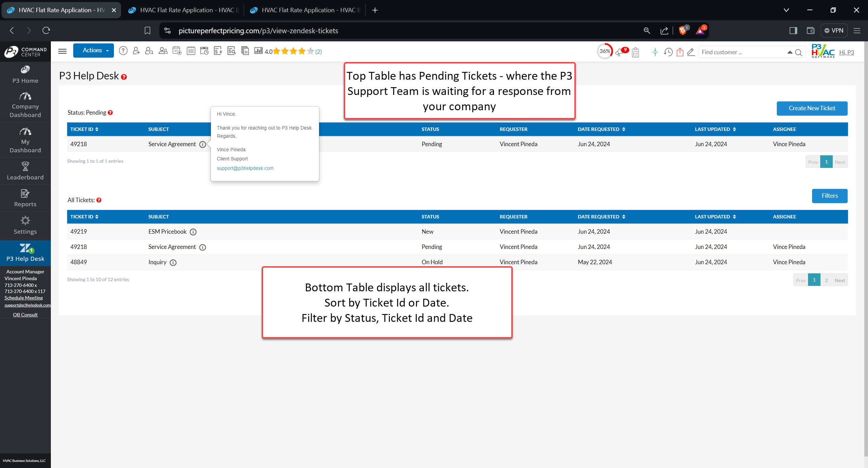Click the search invoice dollar-magnifier icon

(x=232, y=51)
